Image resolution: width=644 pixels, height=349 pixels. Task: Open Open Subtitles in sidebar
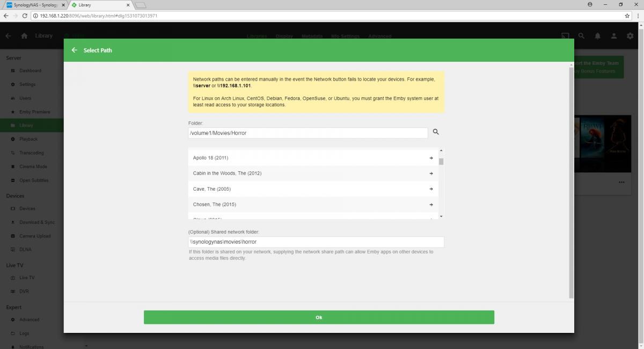coord(32,180)
